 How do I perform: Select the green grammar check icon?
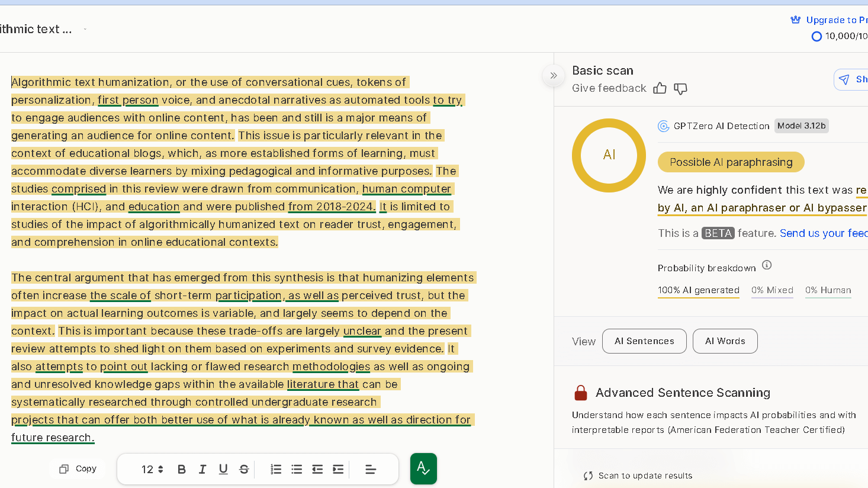pyautogui.click(x=423, y=468)
